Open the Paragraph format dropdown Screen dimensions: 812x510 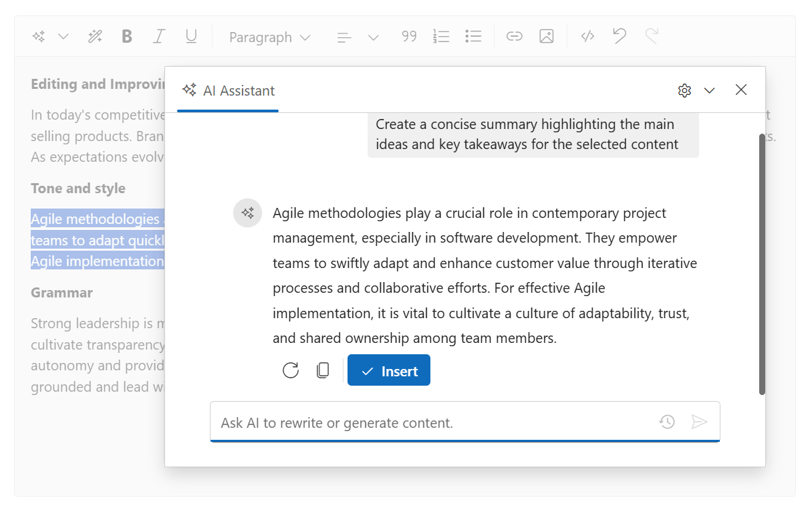coord(270,37)
